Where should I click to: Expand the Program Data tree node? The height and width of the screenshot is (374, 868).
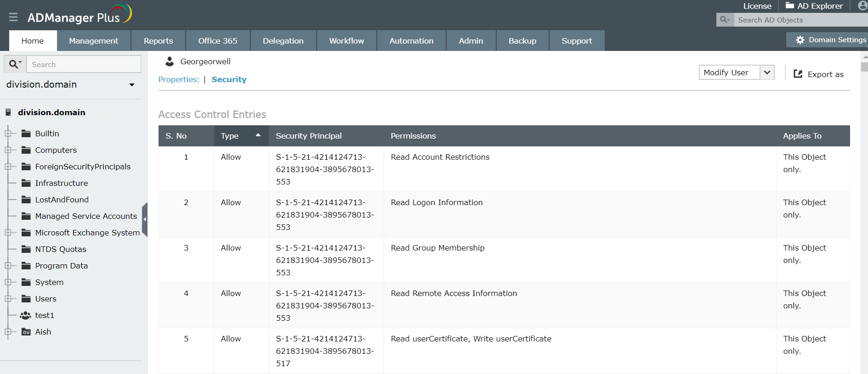click(8, 266)
